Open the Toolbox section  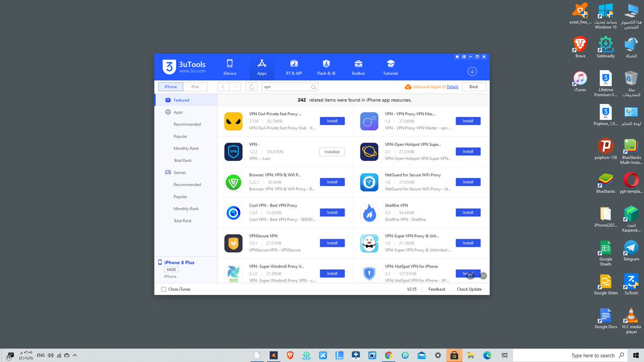coord(358,67)
